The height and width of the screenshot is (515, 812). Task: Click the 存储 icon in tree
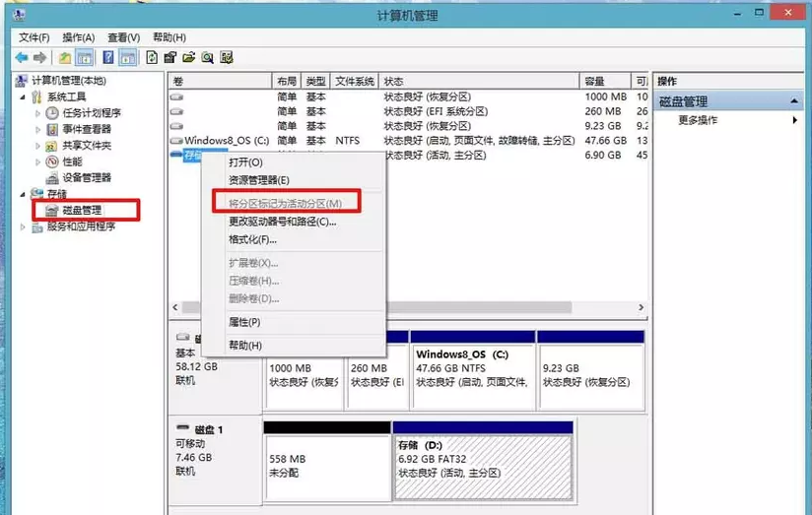(x=36, y=194)
